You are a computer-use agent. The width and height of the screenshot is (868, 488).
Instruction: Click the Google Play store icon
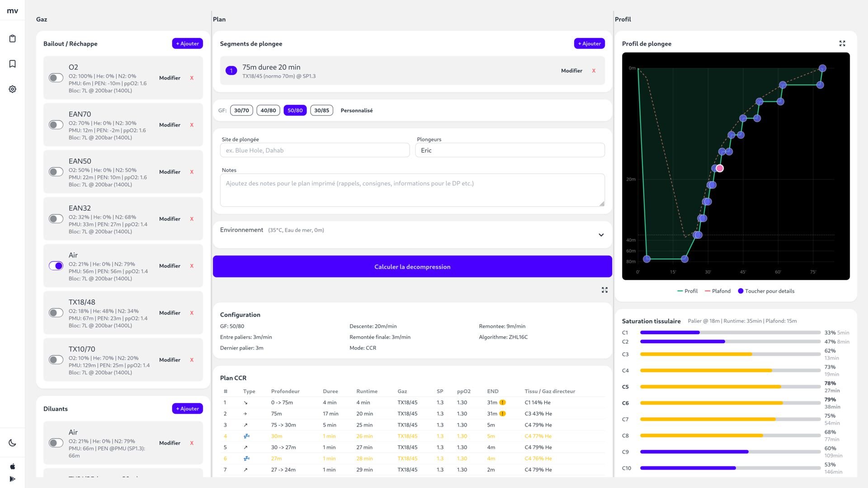13,479
